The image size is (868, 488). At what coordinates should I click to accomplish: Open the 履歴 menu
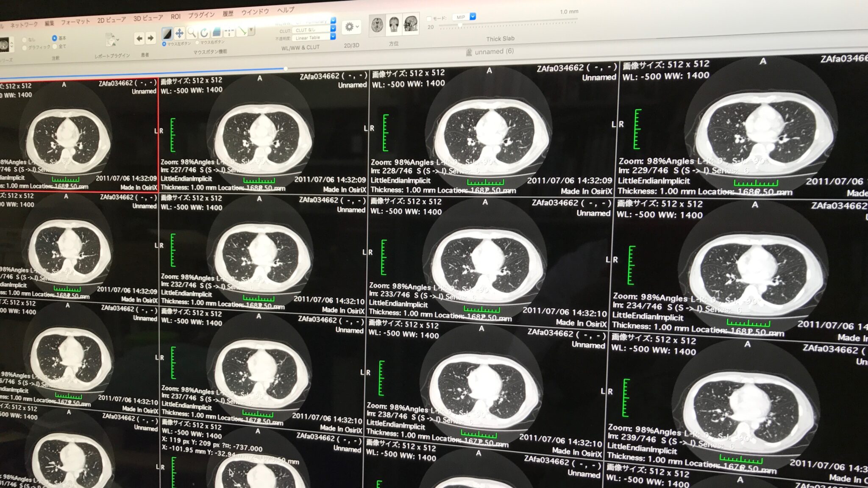(x=228, y=14)
